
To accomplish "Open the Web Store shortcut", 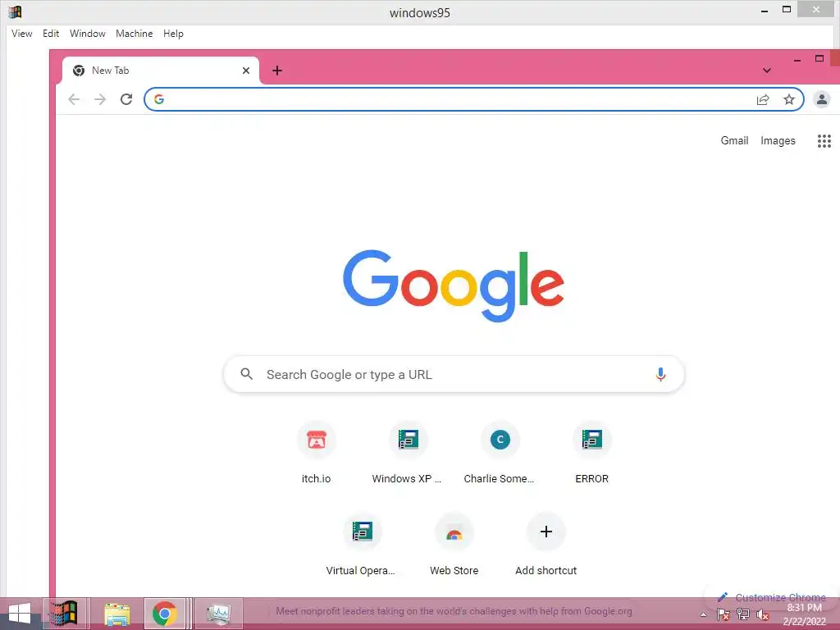I will coord(454,545).
